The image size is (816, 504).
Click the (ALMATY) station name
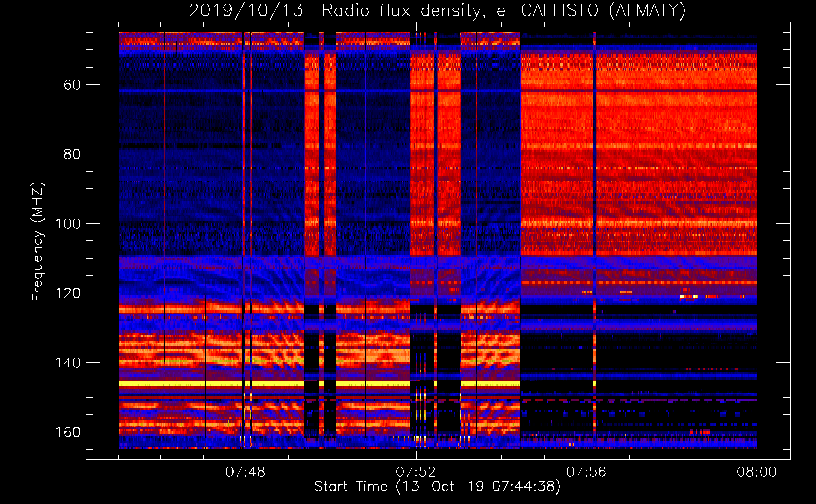(x=648, y=11)
